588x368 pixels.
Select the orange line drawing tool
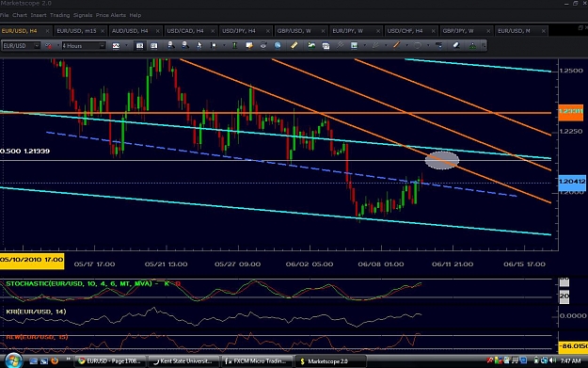coord(396,45)
